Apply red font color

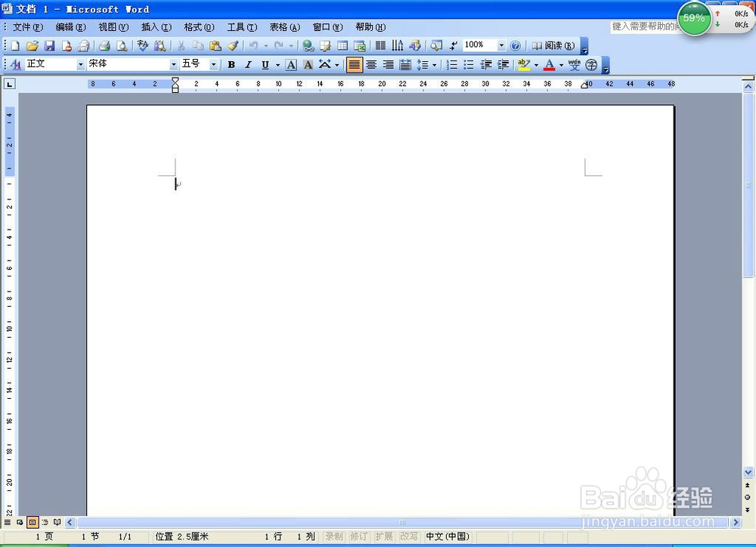tap(549, 64)
